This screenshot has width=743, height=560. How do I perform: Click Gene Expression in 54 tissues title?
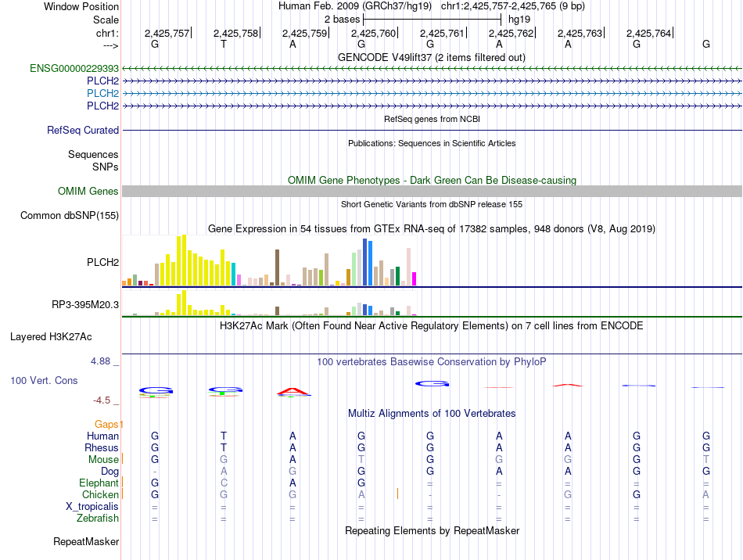431,229
